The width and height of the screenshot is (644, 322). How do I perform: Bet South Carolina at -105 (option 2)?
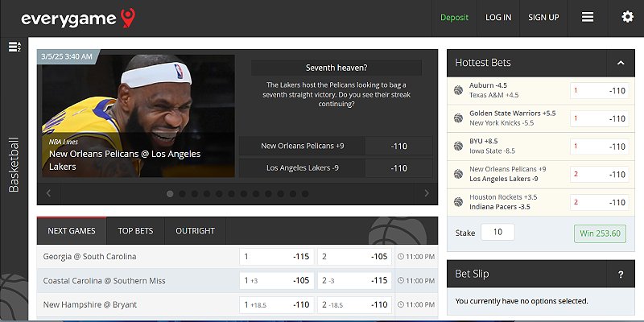[354, 257]
